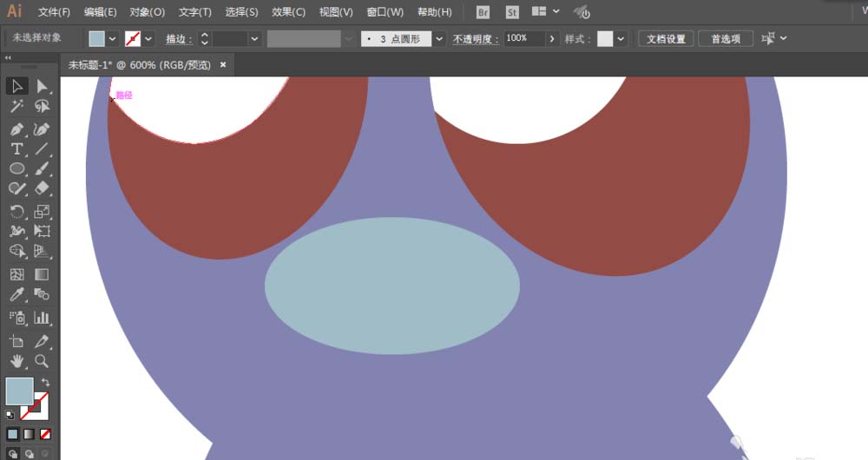The width and height of the screenshot is (868, 460).
Task: Expand opacity slider arrow next to 100%
Action: [551, 39]
